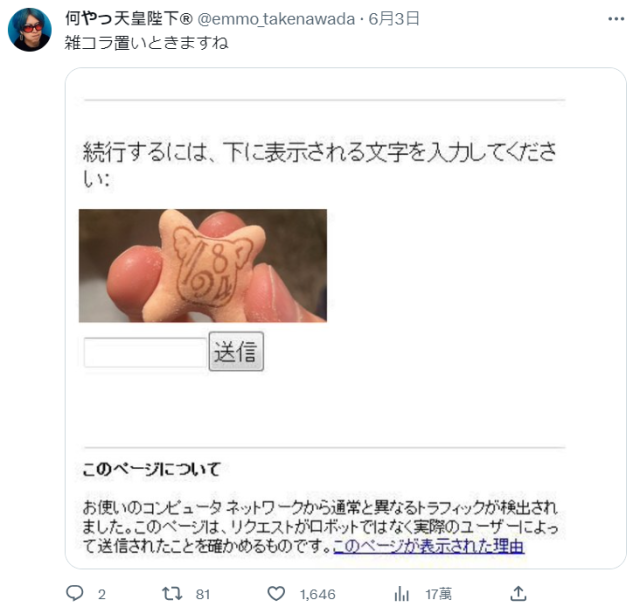Click the share upload arrow icon
This screenshot has width=640, height=614.
pos(518,593)
